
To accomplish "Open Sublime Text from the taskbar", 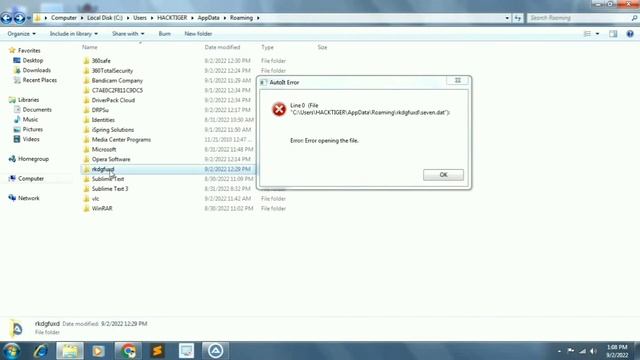I will pos(158,351).
